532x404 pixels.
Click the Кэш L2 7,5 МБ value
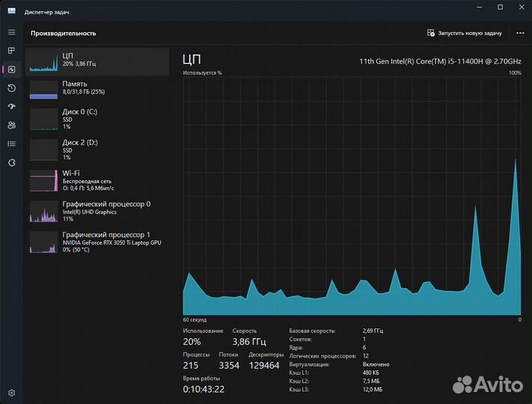(371, 381)
